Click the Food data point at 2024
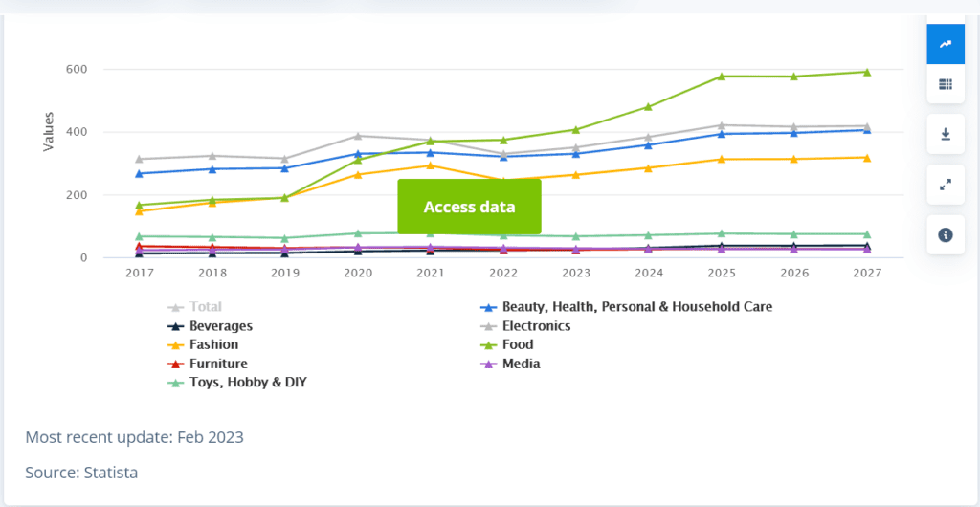980x507 pixels. (649, 107)
